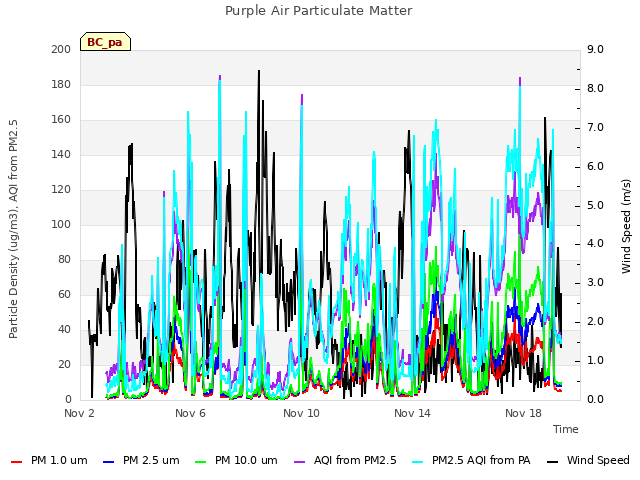Click the 160 tick on left axis
Image resolution: width=640 pixels, height=480 pixels.
61,120
